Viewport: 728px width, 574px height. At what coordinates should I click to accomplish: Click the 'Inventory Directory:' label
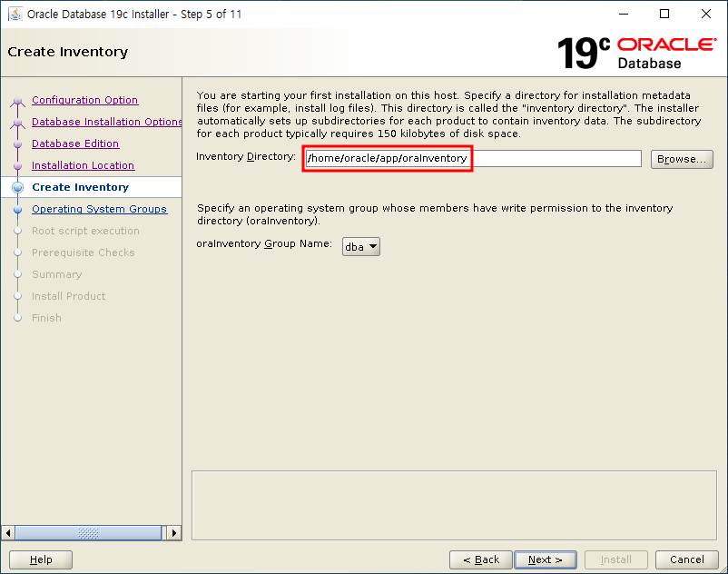tap(246, 156)
